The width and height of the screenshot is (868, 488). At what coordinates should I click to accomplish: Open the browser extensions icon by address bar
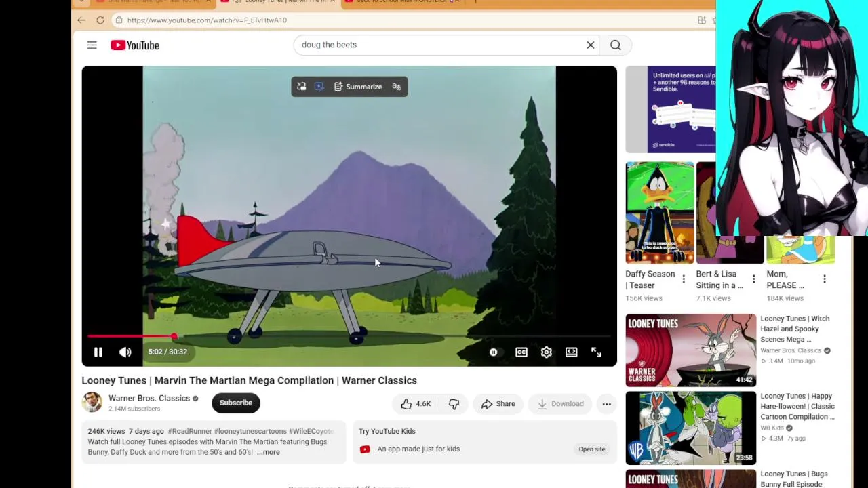(702, 20)
